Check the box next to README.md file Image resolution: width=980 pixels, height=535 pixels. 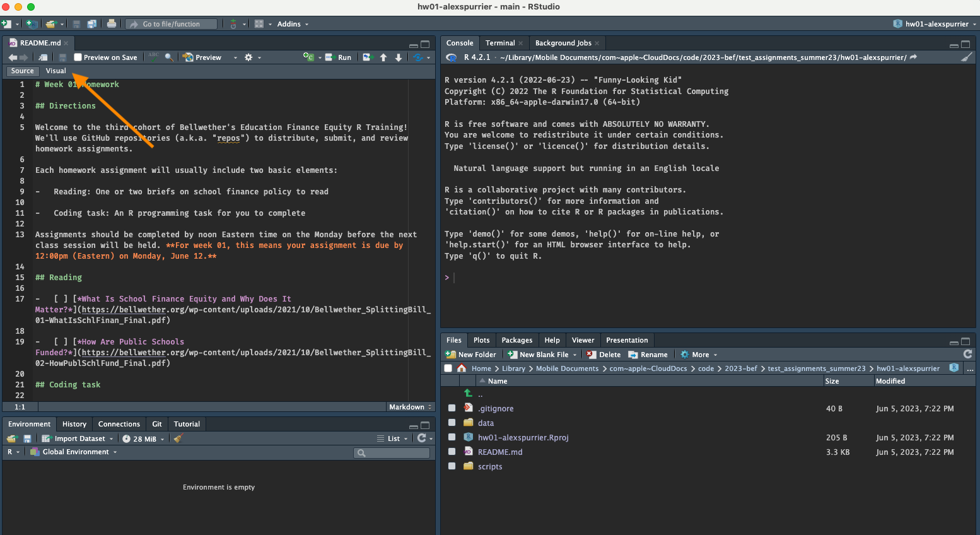tap(452, 452)
